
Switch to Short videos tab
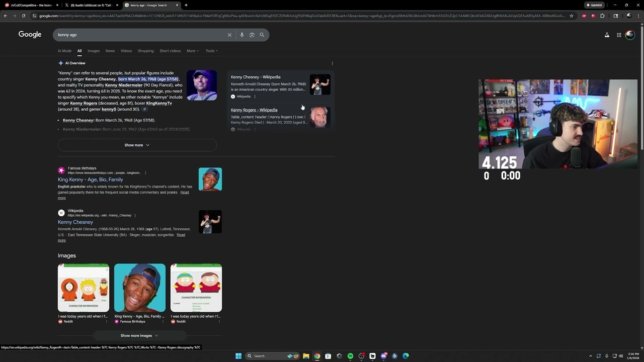click(170, 51)
